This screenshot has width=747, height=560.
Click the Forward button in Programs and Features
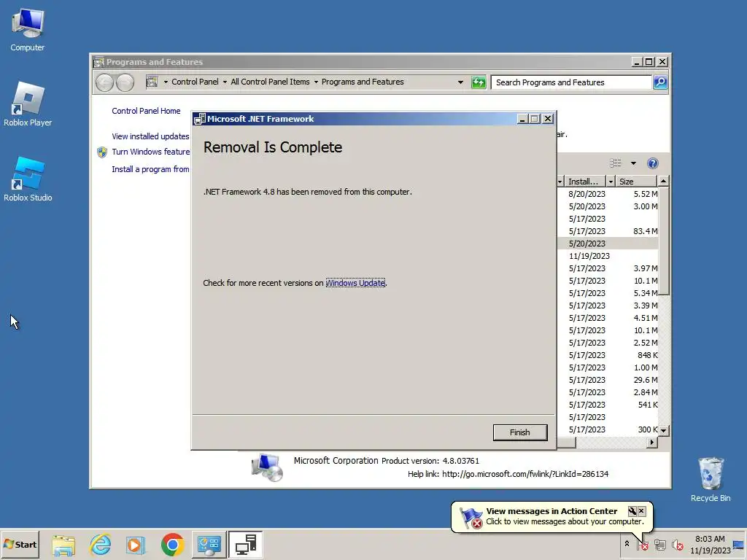(125, 82)
